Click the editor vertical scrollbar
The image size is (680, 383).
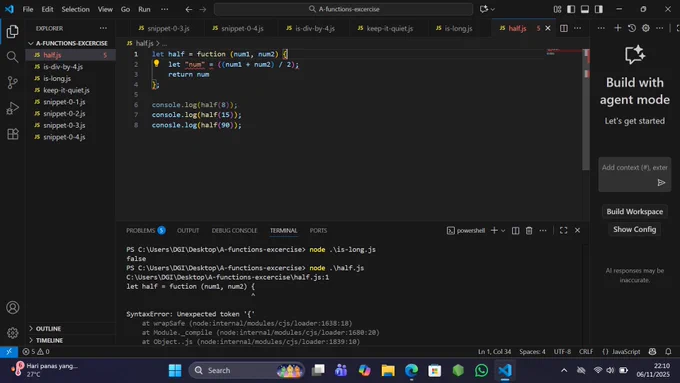[x=586, y=108]
